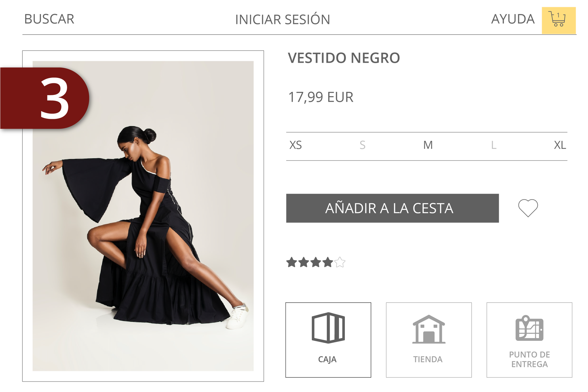Image resolution: width=588 pixels, height=392 pixels.
Task: Click the first rating star
Action: (292, 262)
